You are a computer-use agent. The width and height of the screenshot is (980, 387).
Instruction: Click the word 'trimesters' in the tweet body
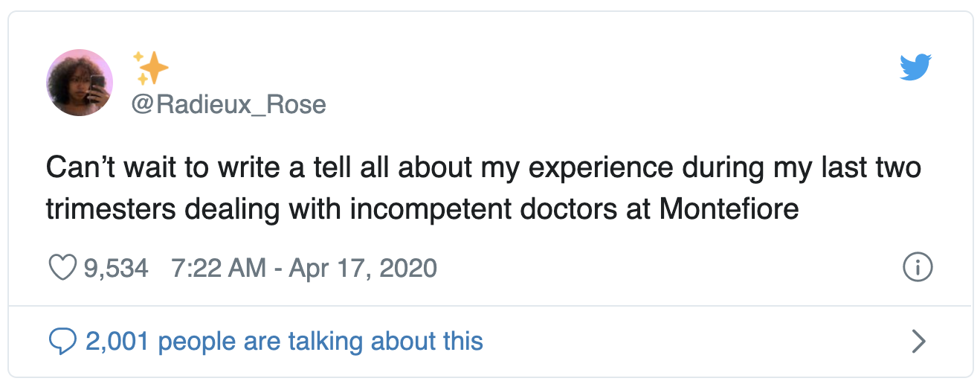tap(110, 209)
